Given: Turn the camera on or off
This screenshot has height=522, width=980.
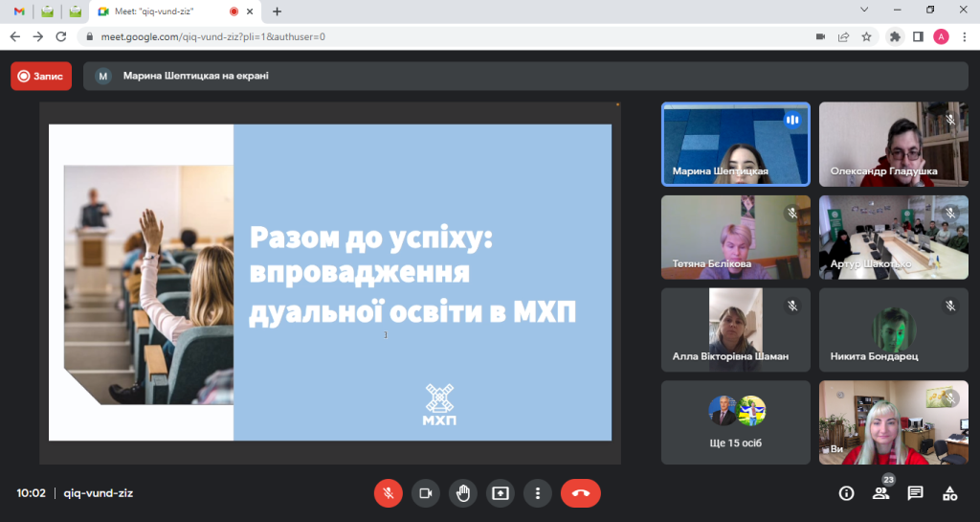Looking at the screenshot, I should click(x=425, y=493).
